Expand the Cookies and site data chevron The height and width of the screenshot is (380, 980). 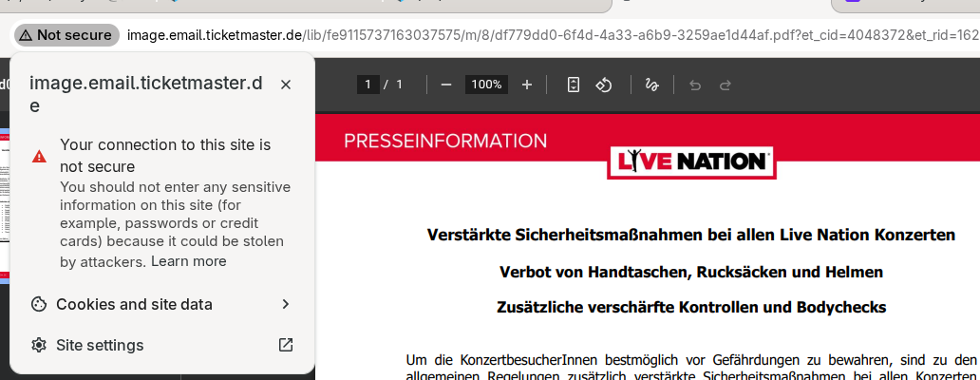tap(286, 304)
